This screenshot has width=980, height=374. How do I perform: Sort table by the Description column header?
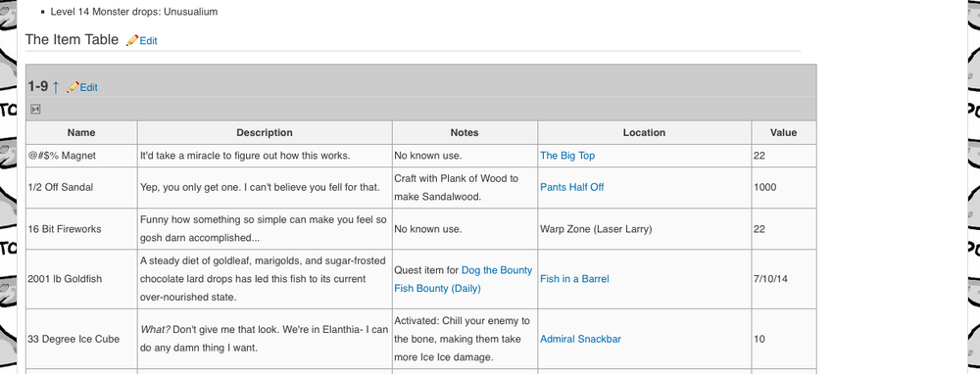pos(265,132)
